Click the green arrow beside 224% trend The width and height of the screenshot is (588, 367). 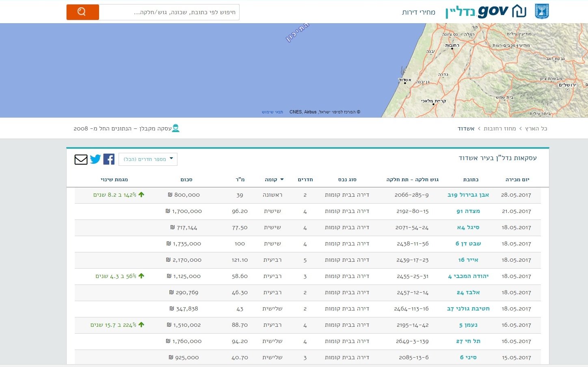tap(141, 324)
